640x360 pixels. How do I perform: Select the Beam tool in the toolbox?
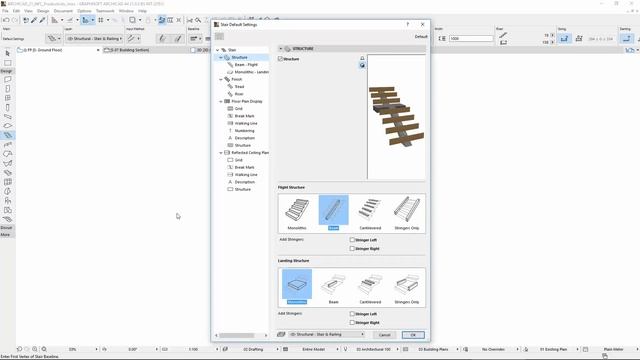point(7,117)
